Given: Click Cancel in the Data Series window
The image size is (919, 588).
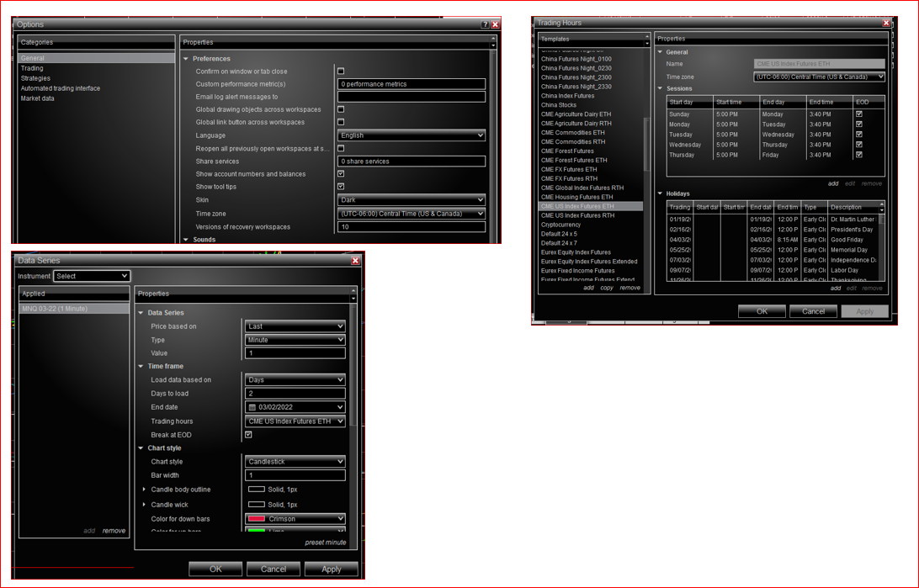Looking at the screenshot, I should pyautogui.click(x=274, y=569).
